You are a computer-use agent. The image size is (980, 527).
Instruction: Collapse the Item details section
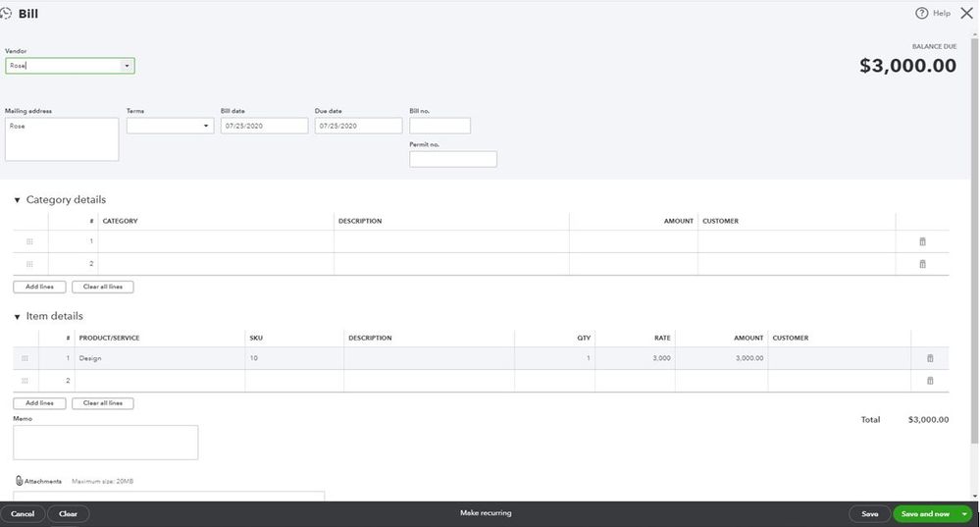point(17,317)
